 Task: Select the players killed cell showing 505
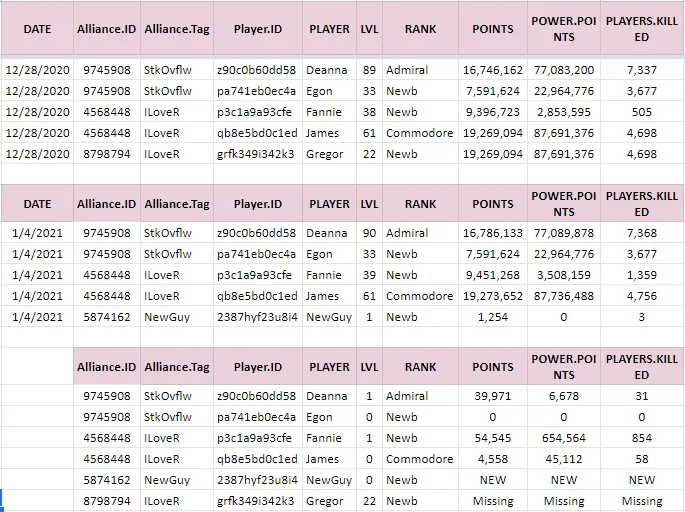point(641,112)
